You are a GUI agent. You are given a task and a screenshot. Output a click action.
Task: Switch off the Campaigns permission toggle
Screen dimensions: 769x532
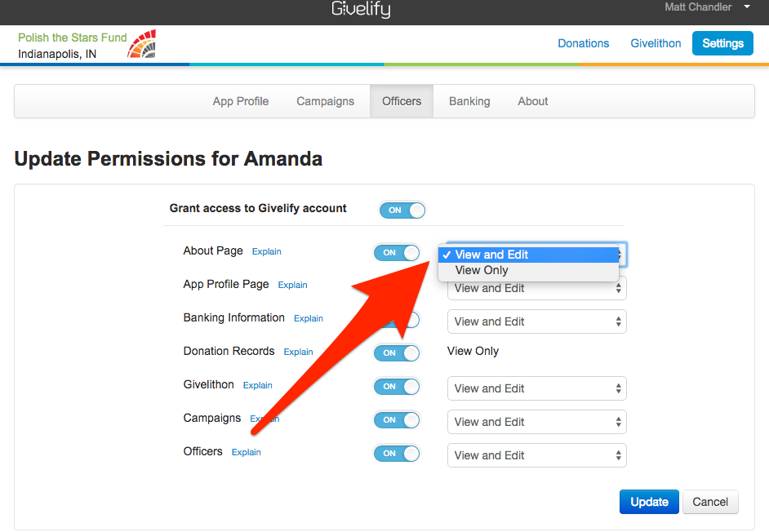[397, 419]
